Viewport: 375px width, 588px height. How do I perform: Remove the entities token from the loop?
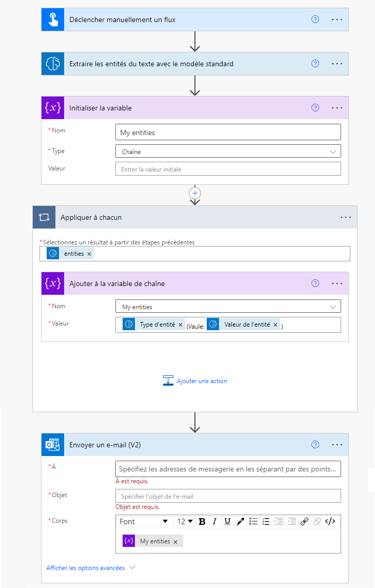pyautogui.click(x=89, y=254)
